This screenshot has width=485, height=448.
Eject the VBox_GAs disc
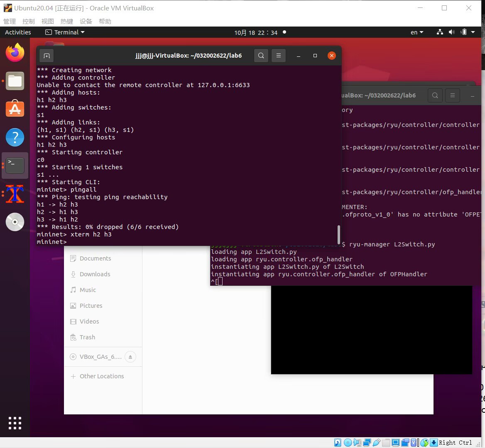pyautogui.click(x=130, y=357)
